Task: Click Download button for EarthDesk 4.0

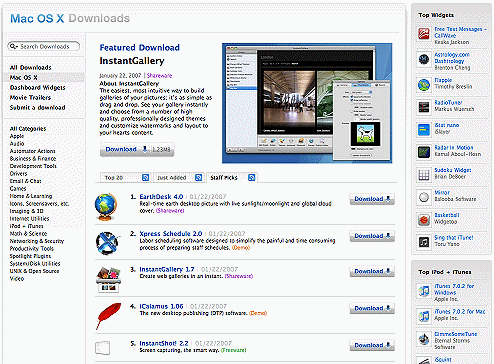Action: (372, 199)
